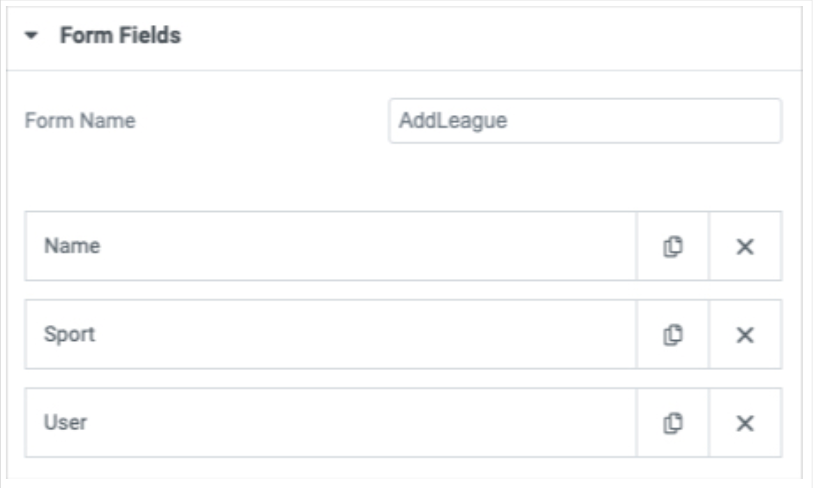Copy icon next to Sport row
Screen dimensions: 813x488
tap(672, 334)
